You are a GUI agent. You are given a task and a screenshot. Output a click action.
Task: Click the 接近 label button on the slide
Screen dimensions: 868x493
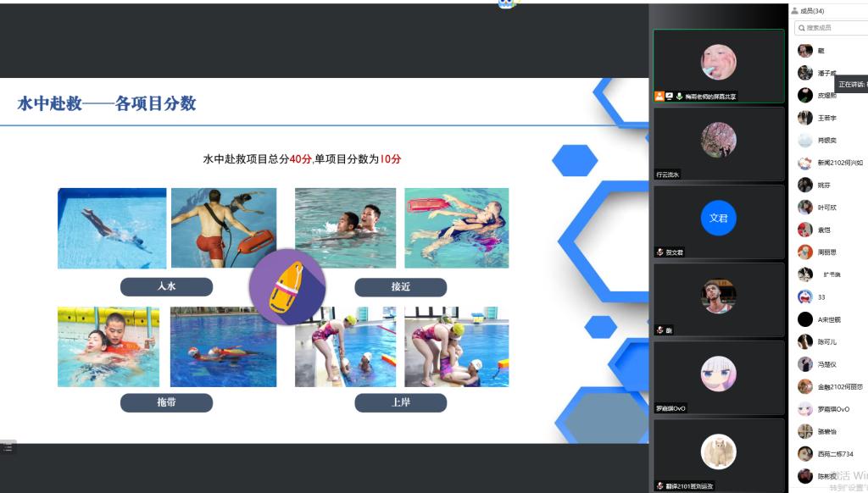click(400, 287)
